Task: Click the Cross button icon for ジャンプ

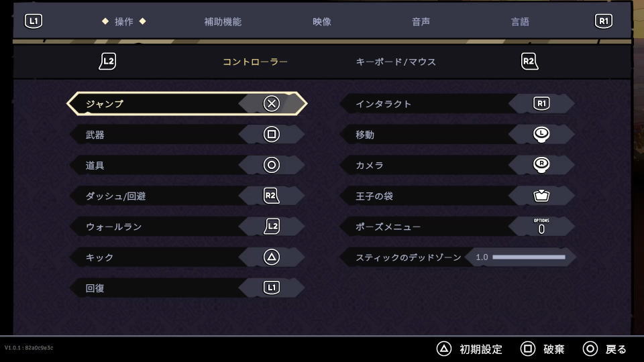Action: tap(272, 103)
